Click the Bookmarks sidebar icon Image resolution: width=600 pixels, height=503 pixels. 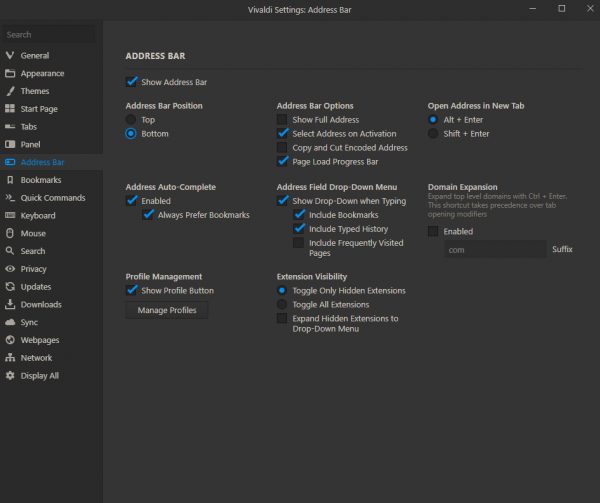(10, 180)
